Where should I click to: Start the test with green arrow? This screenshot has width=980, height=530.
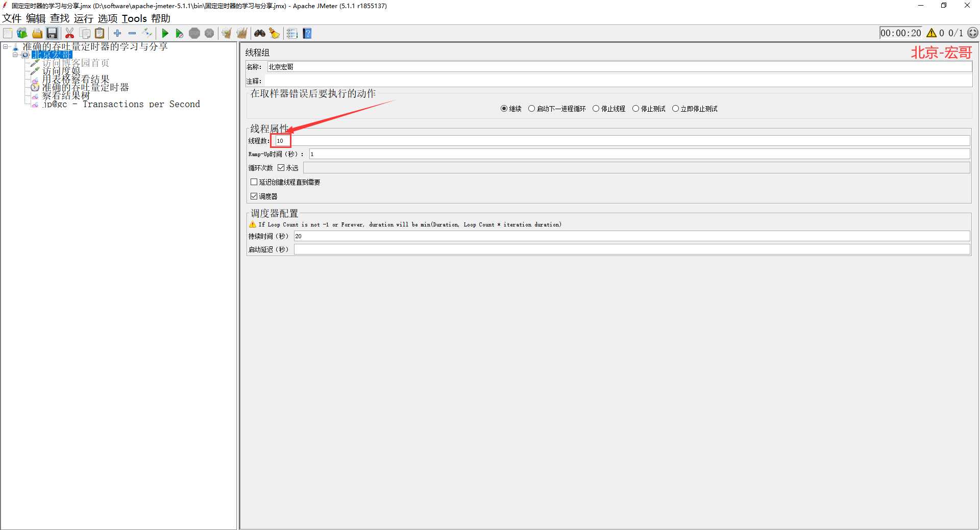[x=165, y=33]
